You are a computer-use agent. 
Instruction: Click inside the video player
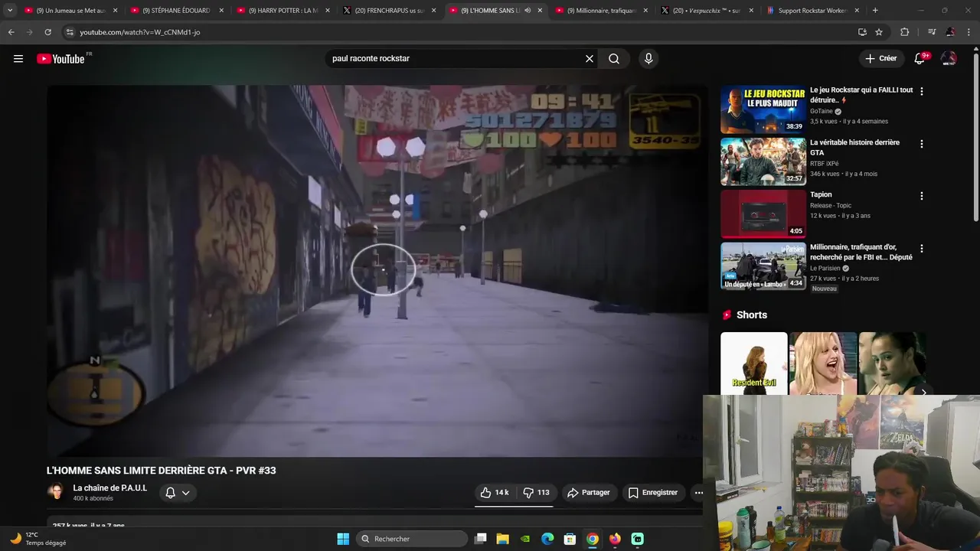(x=377, y=270)
